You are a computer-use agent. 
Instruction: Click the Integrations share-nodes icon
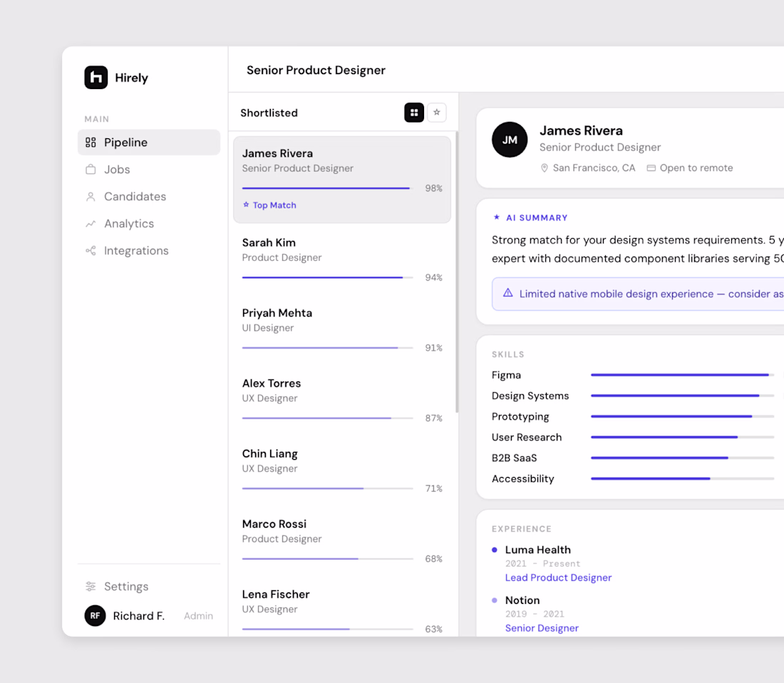tap(91, 250)
